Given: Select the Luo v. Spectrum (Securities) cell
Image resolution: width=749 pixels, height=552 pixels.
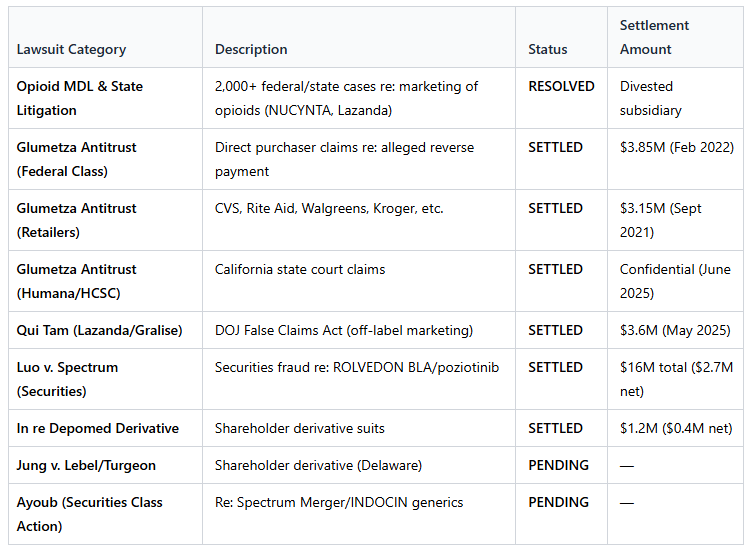Looking at the screenshot, I should [x=67, y=379].
